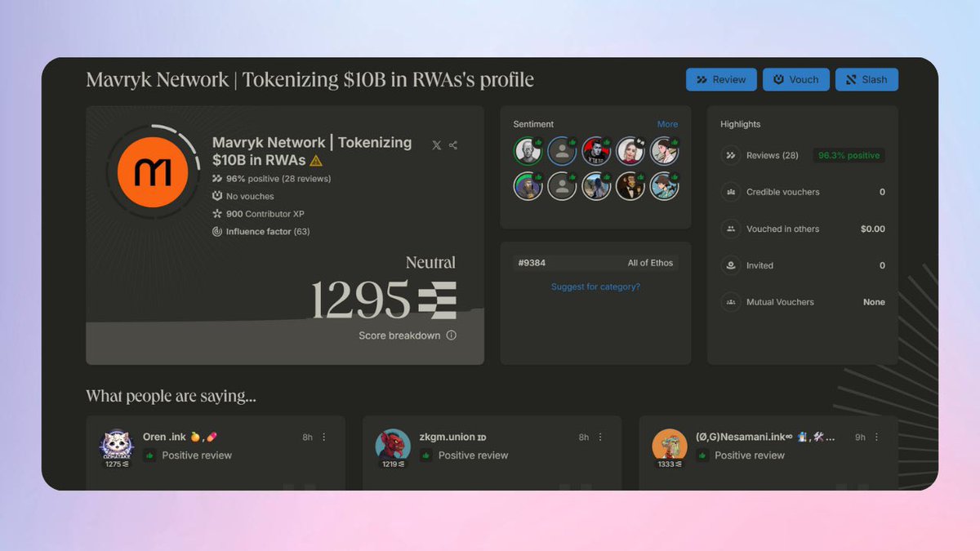Screen dimensions: 980x551
Task: Click the share icon beside profile name
Action: [x=453, y=145]
